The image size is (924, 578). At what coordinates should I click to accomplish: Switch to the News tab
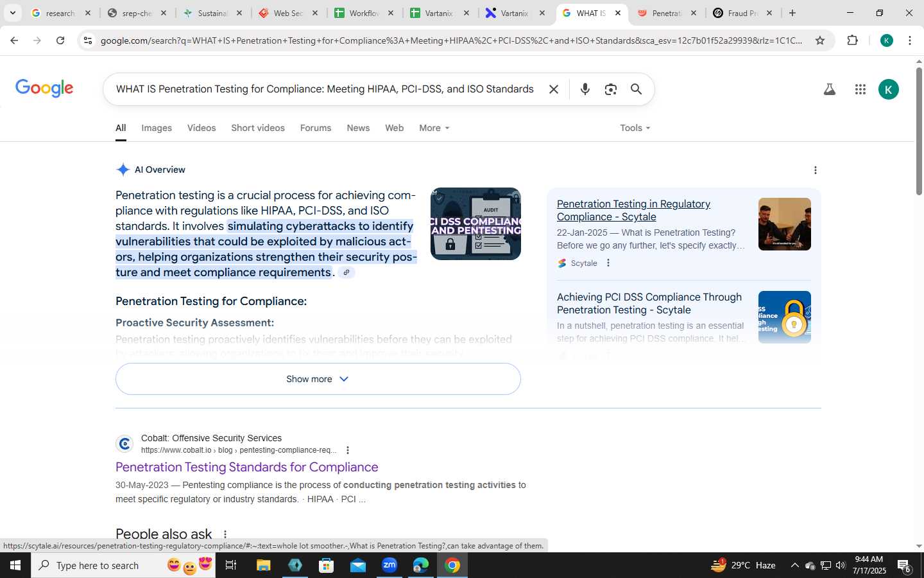click(358, 128)
